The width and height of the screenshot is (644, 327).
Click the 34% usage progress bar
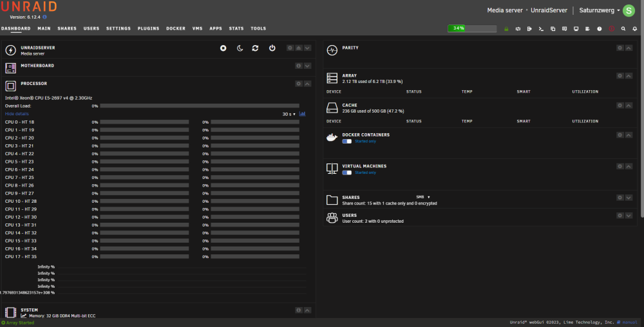472,28
